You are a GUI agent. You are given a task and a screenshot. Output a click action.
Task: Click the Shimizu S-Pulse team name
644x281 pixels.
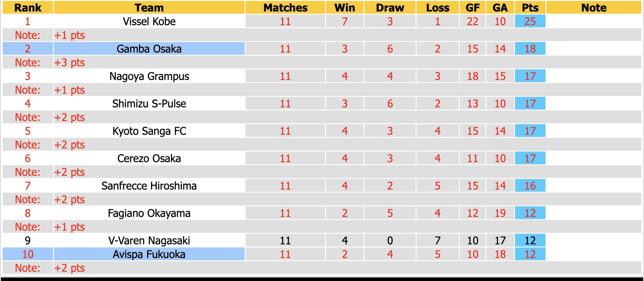pyautogui.click(x=149, y=103)
